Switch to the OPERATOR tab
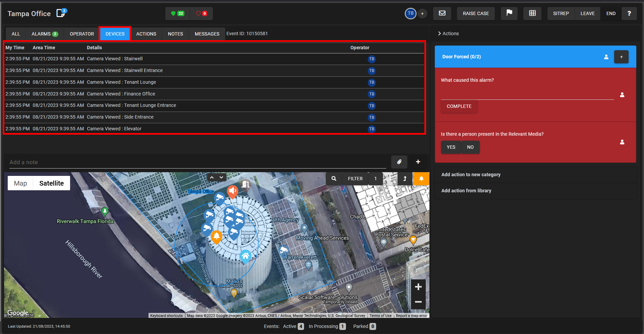644x334 pixels. [82, 34]
